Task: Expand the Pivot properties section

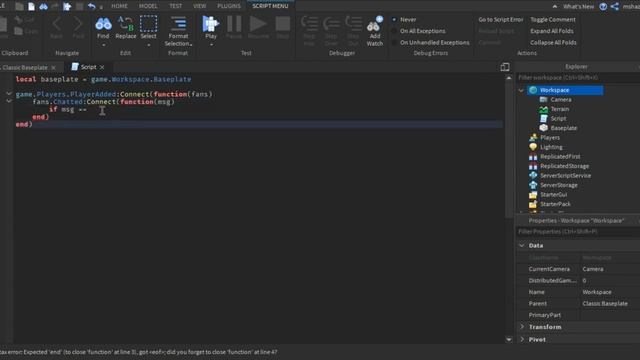Action: pyautogui.click(x=522, y=339)
